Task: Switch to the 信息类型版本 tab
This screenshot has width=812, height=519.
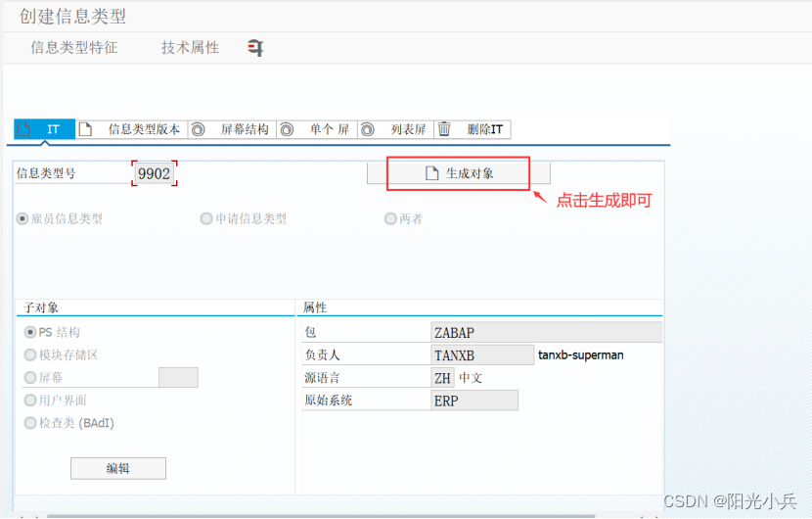Action: click(132, 129)
